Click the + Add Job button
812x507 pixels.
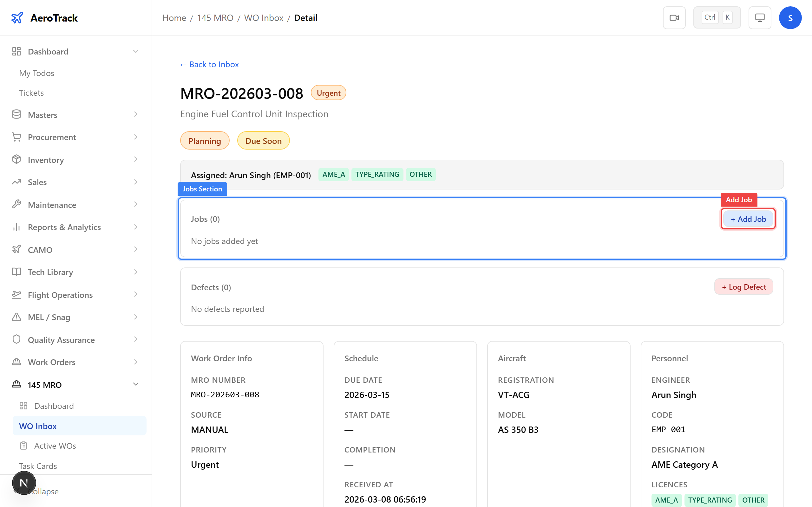[748, 219]
